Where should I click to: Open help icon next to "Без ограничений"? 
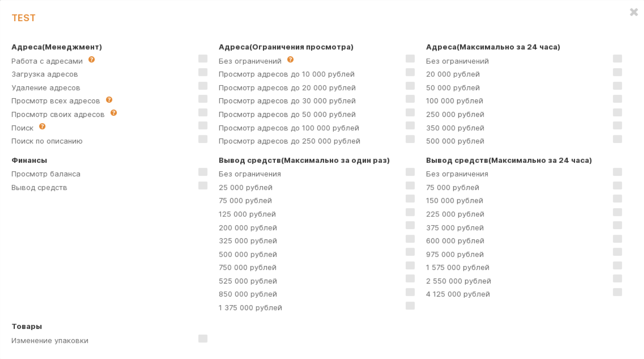coord(290,59)
